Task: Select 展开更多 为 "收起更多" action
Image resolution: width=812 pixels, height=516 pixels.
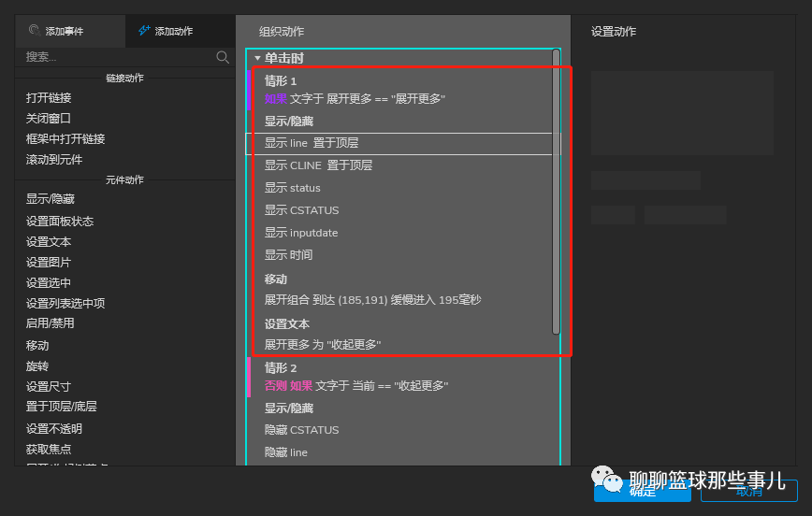Action: 323,344
